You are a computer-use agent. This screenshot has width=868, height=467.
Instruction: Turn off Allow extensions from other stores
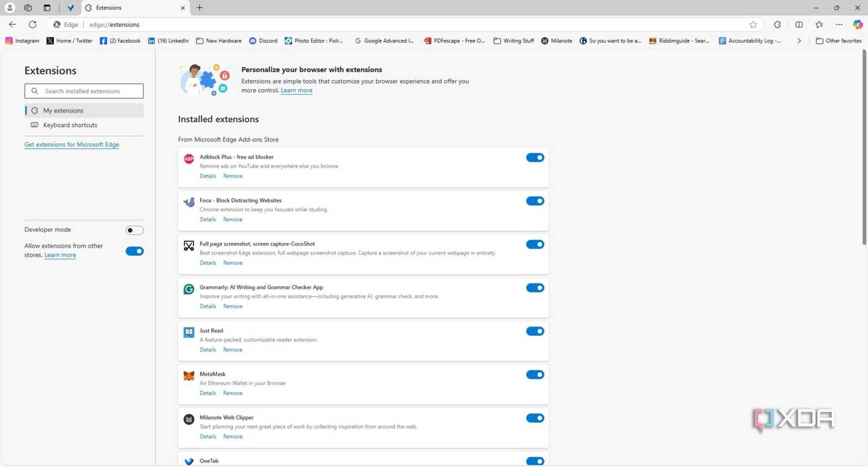[135, 251]
